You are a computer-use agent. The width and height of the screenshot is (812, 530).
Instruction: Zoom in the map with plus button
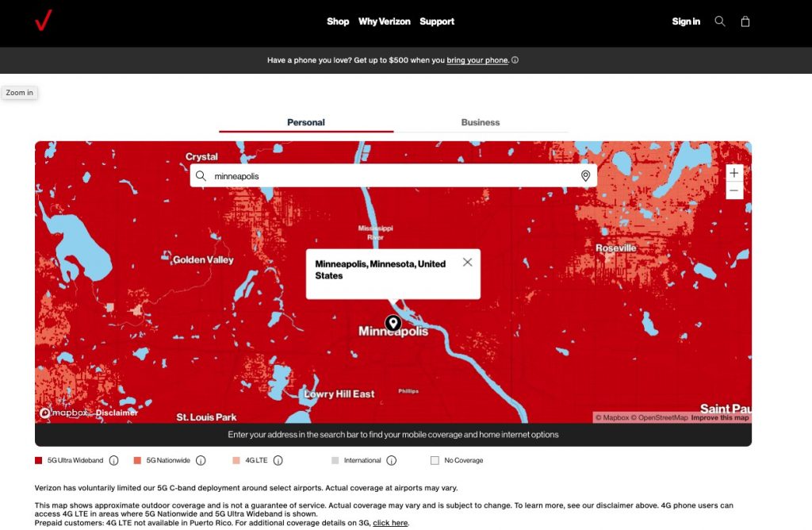coord(733,173)
